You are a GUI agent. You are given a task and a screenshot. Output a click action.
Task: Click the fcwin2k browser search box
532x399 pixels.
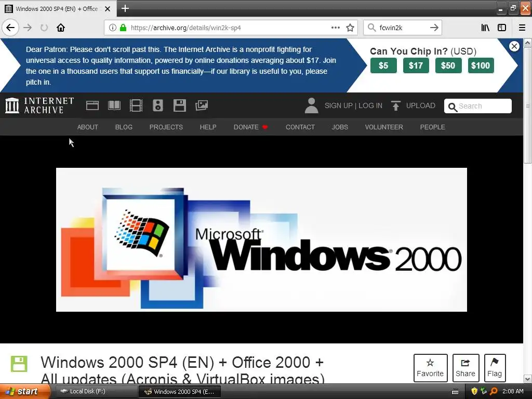403,28
